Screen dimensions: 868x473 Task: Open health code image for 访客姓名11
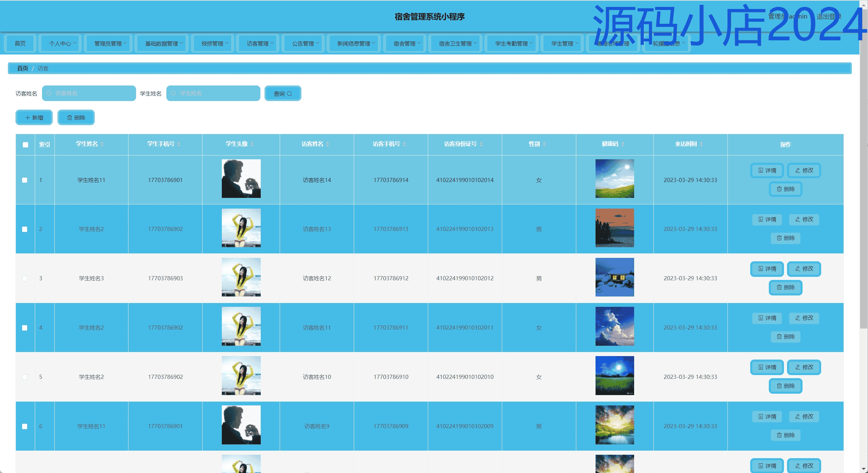click(x=615, y=326)
